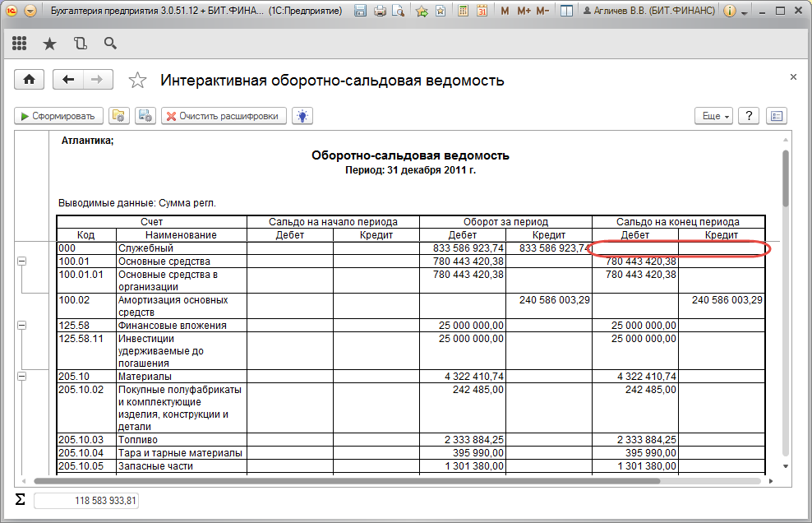Collapse the 205.10 Материалы group
The image size is (812, 523).
(21, 376)
